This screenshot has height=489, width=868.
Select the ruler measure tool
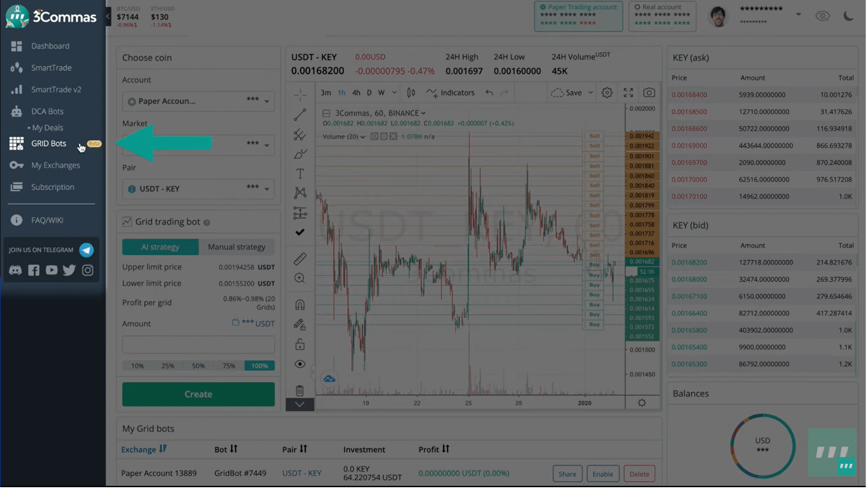tap(300, 259)
